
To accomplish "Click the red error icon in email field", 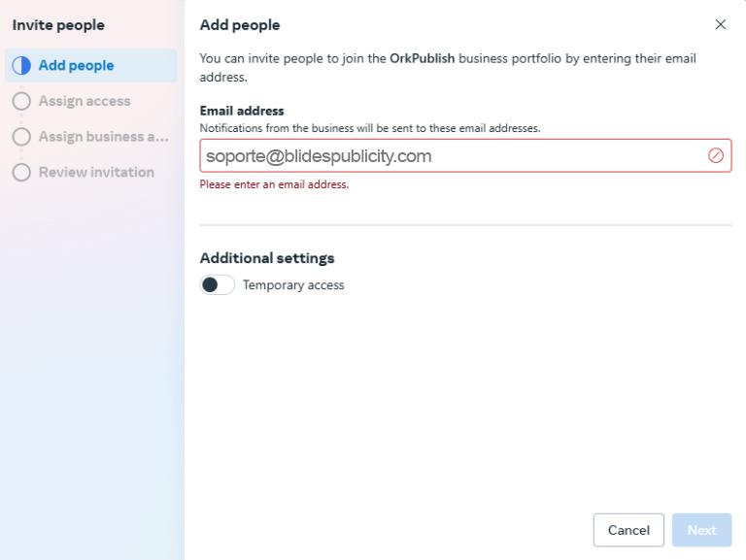I will tap(716, 155).
